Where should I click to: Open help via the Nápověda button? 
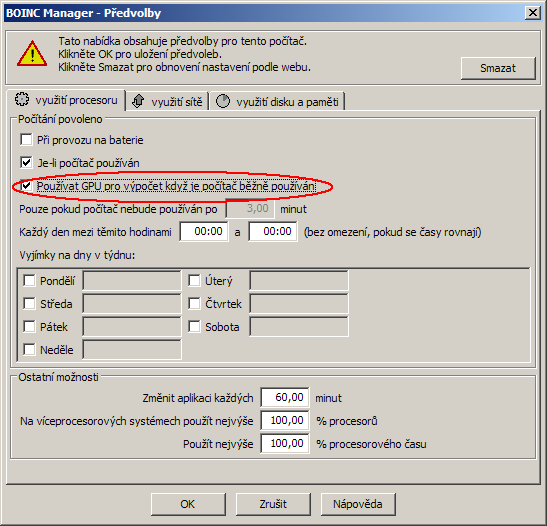(358, 504)
